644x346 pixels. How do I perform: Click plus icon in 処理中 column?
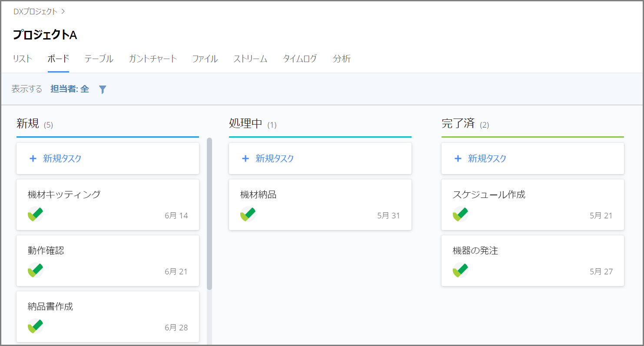(x=246, y=158)
